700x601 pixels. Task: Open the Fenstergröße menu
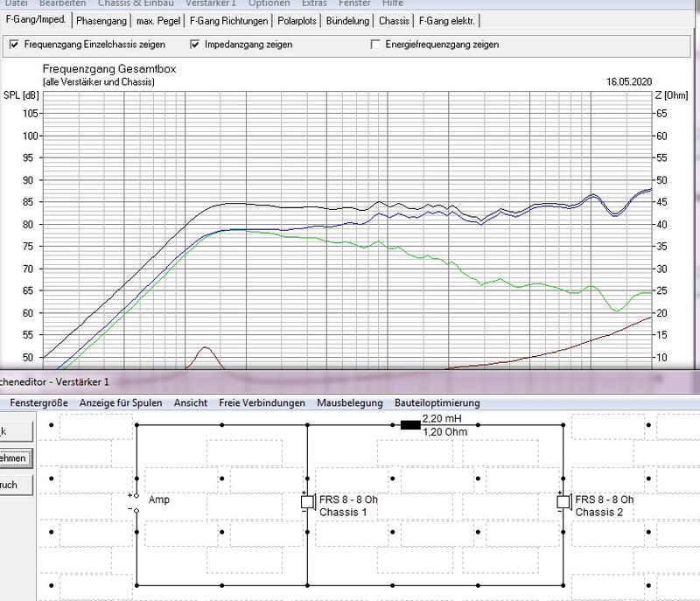click(x=40, y=402)
